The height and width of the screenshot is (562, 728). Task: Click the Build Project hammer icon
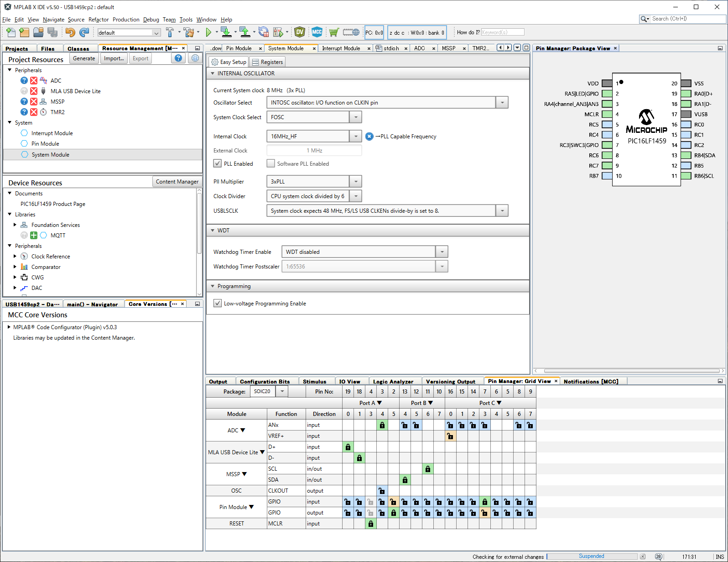[x=170, y=32]
